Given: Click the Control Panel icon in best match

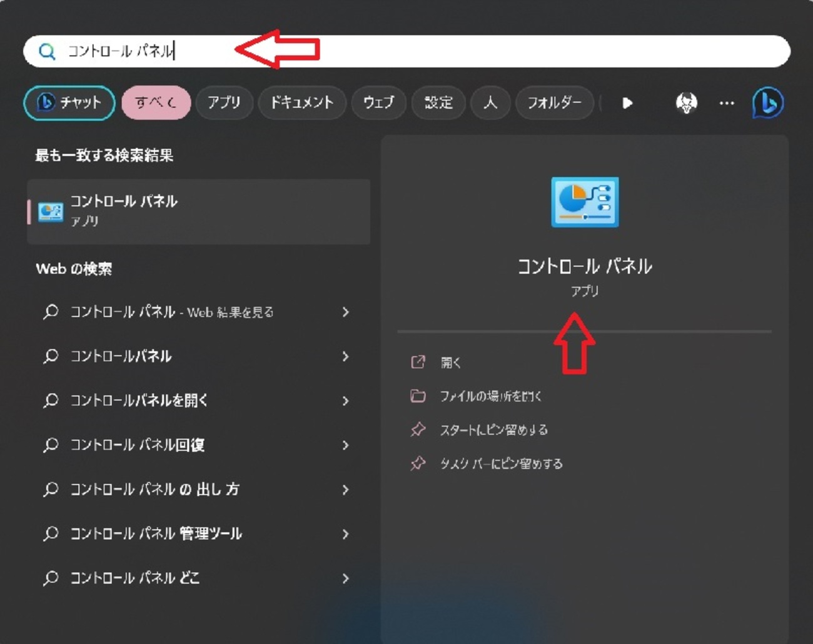Looking at the screenshot, I should [51, 212].
